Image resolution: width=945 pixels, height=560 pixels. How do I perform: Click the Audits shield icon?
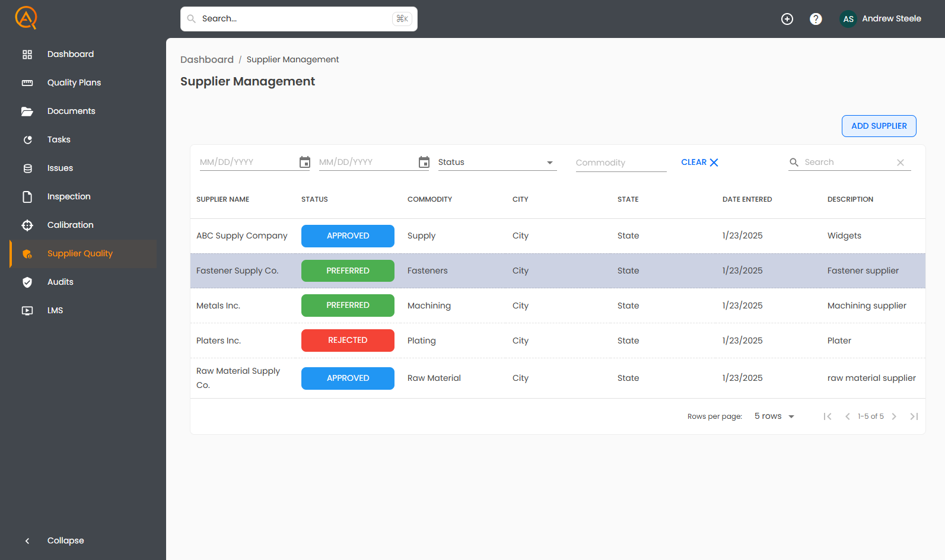(x=27, y=282)
